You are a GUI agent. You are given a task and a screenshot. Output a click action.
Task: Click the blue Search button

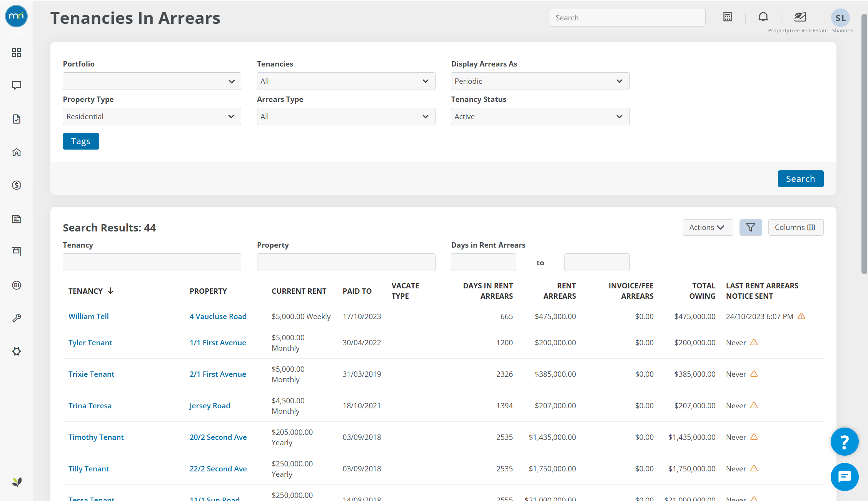point(800,179)
